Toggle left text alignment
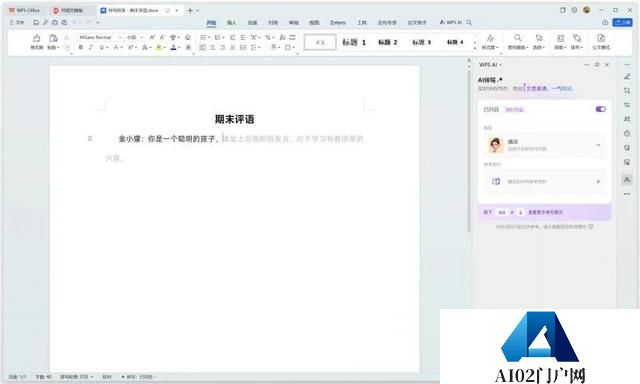640x384 pixels. pyautogui.click(x=203, y=48)
